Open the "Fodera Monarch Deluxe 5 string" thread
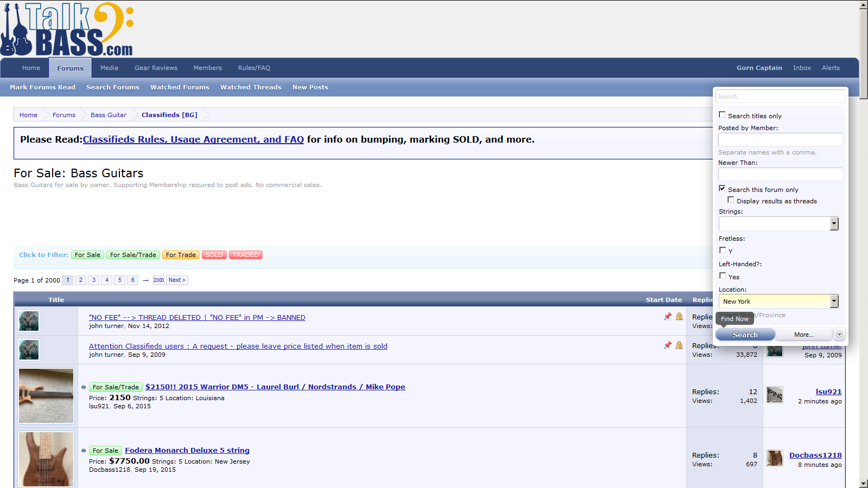The width and height of the screenshot is (868, 488). pyautogui.click(x=187, y=450)
